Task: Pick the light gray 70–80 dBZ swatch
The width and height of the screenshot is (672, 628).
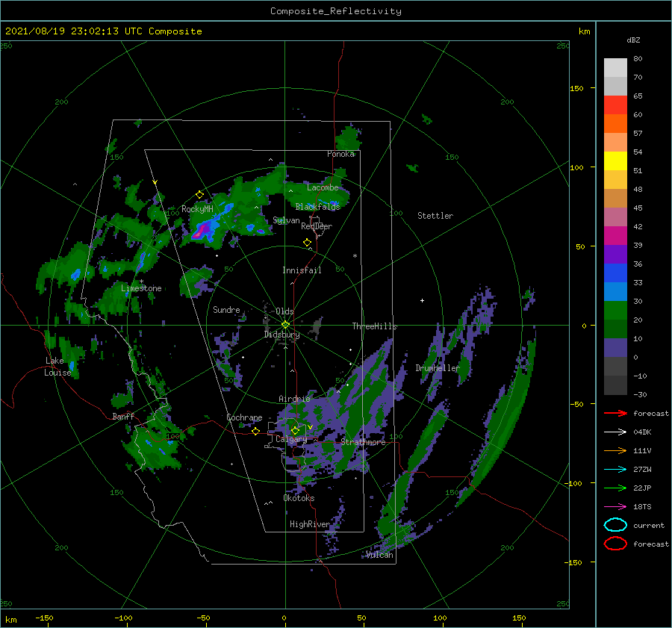Action: [615, 67]
